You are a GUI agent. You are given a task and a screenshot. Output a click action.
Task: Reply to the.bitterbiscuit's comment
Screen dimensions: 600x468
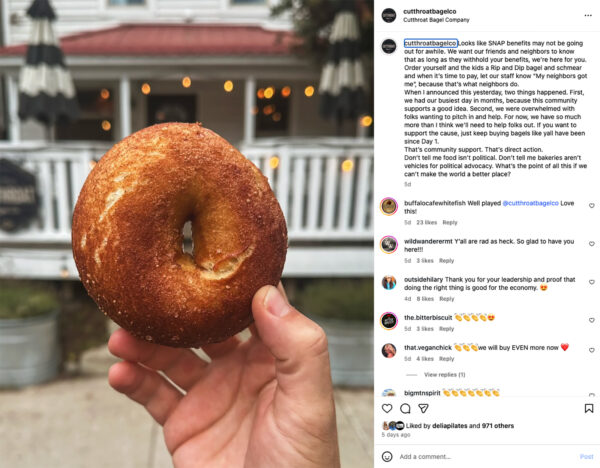[446, 329]
